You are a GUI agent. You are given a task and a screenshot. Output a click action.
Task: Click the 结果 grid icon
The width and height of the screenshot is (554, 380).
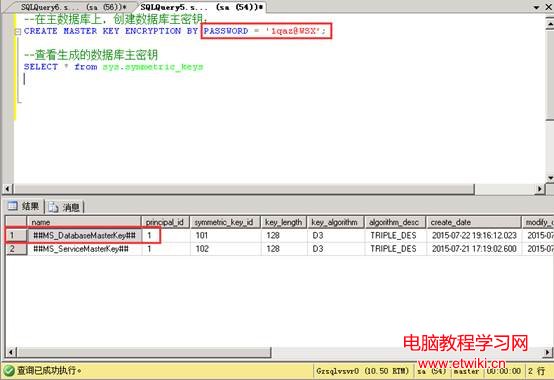coord(13,206)
